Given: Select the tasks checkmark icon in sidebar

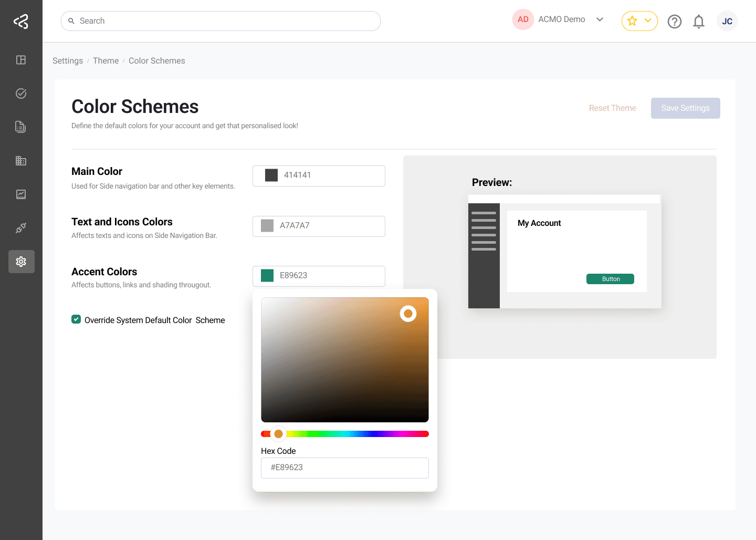Looking at the screenshot, I should [x=21, y=93].
